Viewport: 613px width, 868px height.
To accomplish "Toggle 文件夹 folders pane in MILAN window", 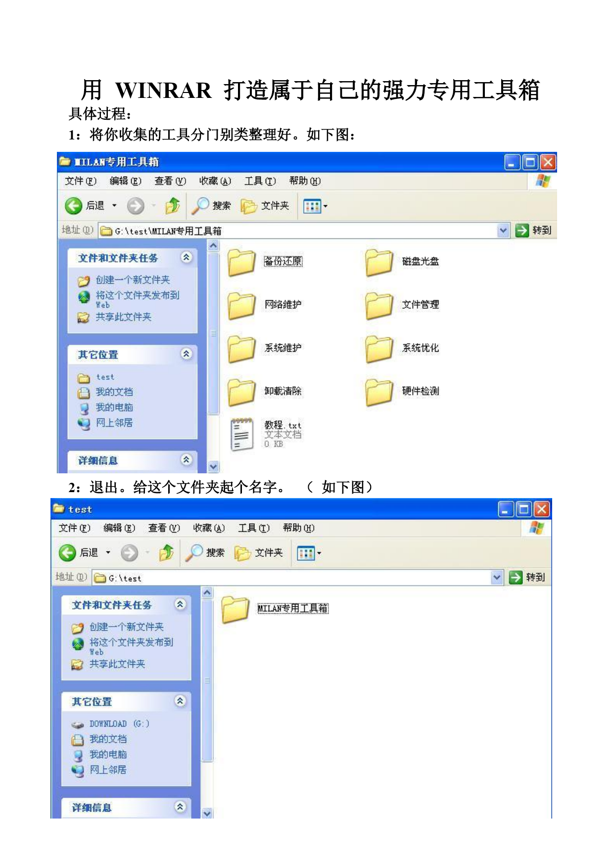I will point(265,206).
